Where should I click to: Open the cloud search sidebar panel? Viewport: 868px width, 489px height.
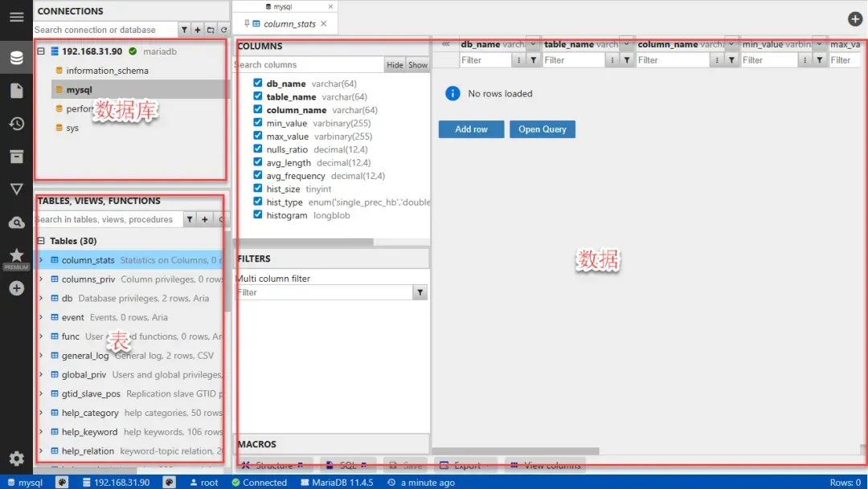[x=16, y=222]
